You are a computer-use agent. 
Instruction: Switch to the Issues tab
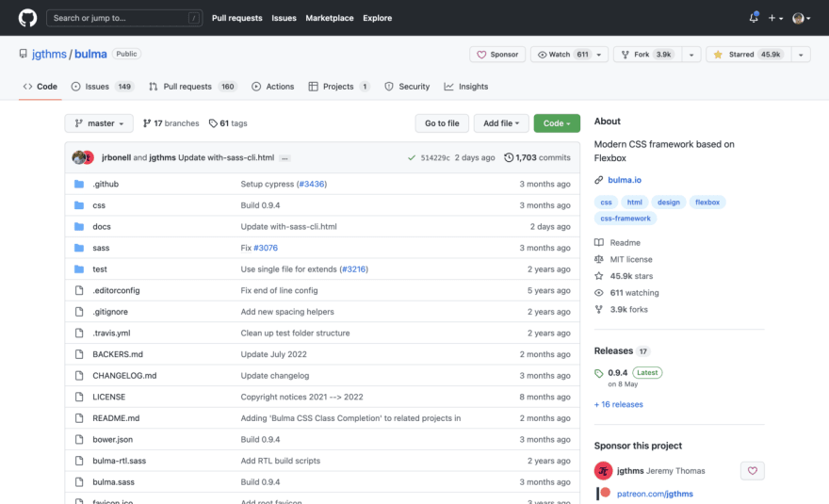pos(102,87)
